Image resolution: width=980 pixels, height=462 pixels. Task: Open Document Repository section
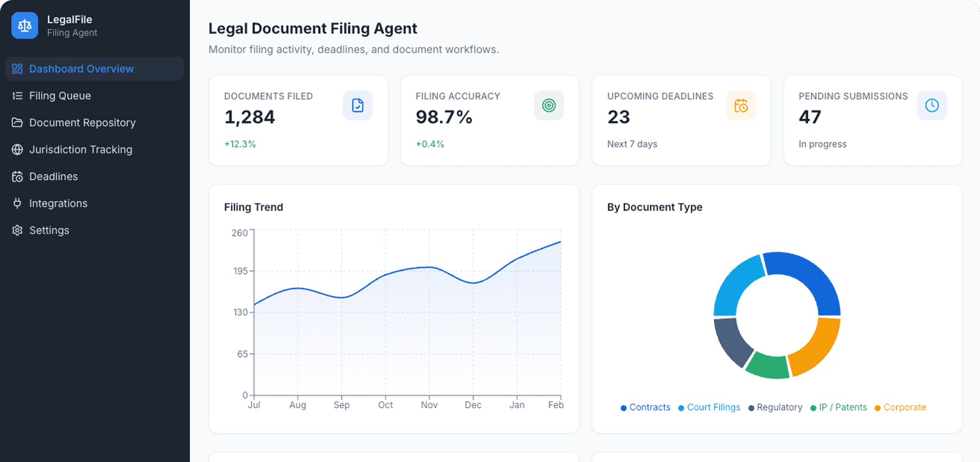coord(94,122)
